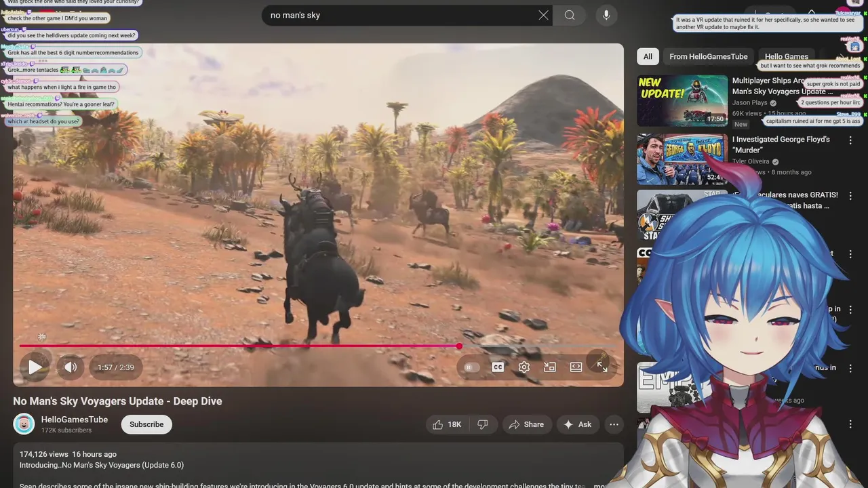This screenshot has height=488, width=868.
Task: Clear the search box with X
Action: click(543, 15)
